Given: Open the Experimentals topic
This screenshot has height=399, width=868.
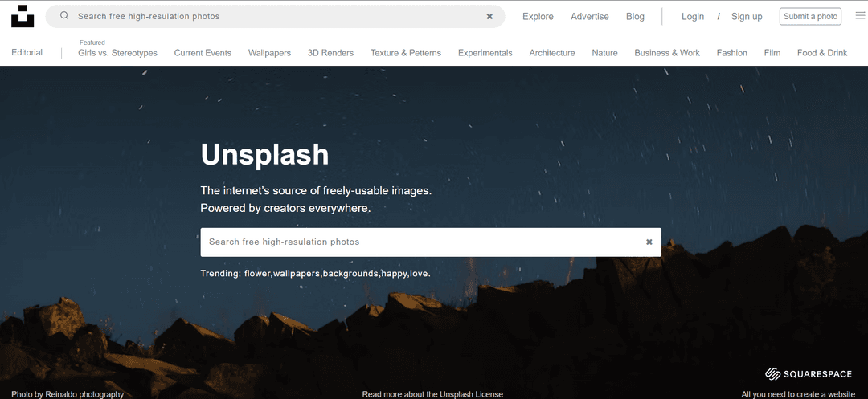Looking at the screenshot, I should (x=485, y=53).
